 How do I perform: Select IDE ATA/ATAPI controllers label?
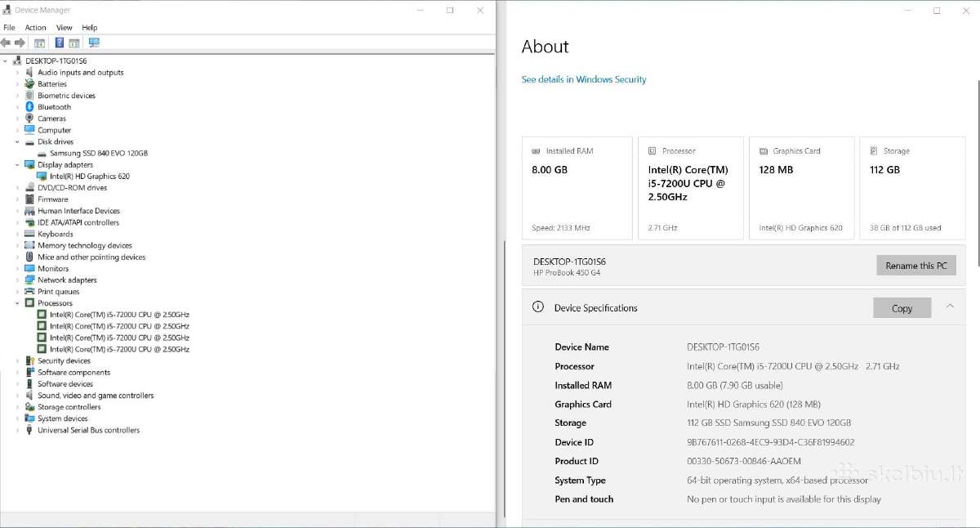(78, 222)
